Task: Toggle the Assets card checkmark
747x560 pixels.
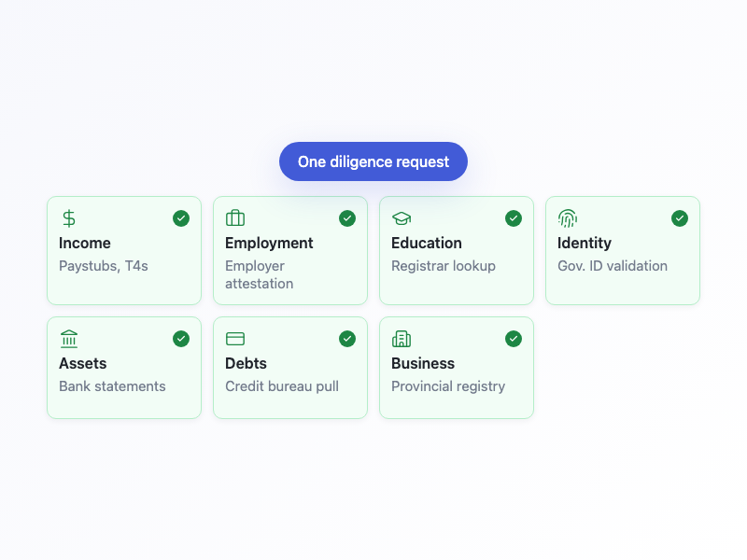Action: (x=181, y=339)
